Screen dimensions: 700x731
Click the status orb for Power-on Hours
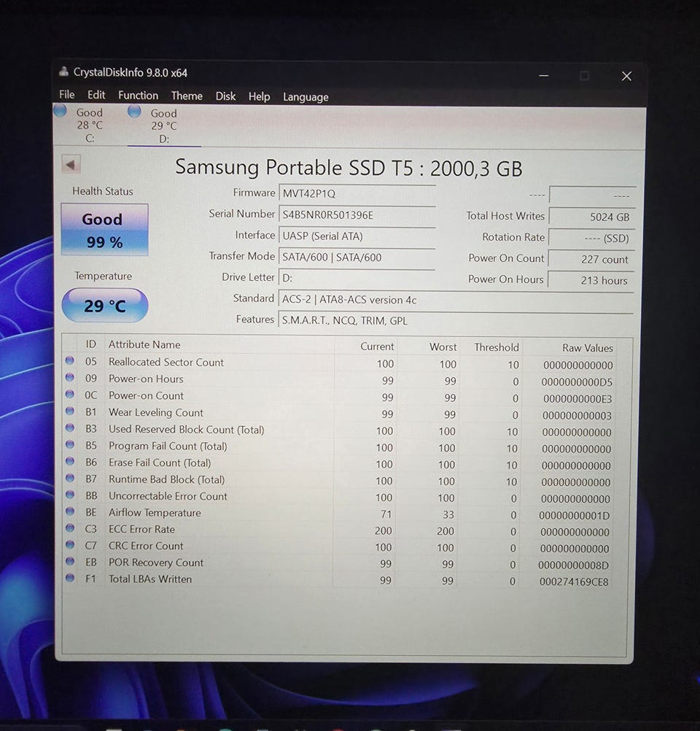pos(70,377)
